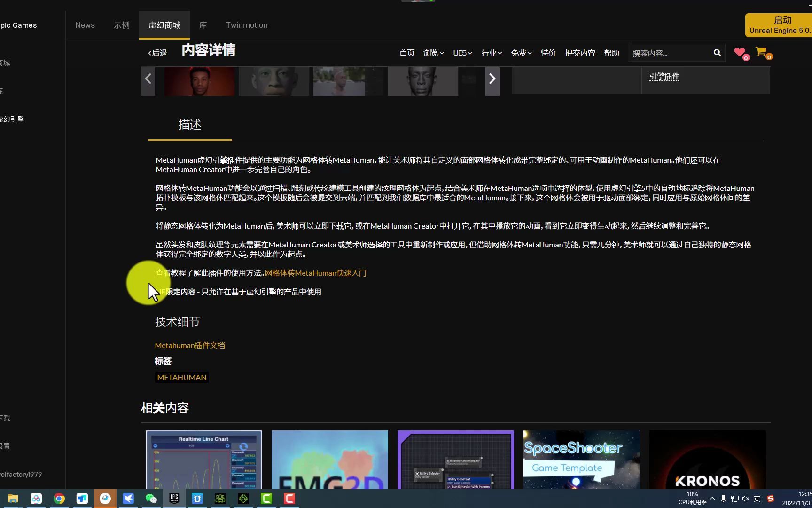This screenshot has height=508, width=812.
Task: Launch Google Chrome from the taskbar
Action: point(59,499)
